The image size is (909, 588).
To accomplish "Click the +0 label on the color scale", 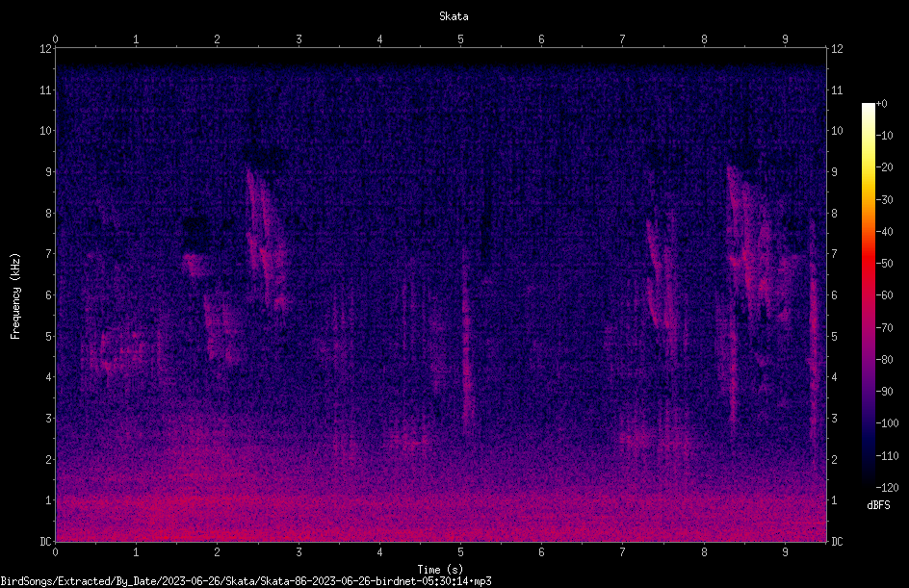I will pyautogui.click(x=881, y=104).
